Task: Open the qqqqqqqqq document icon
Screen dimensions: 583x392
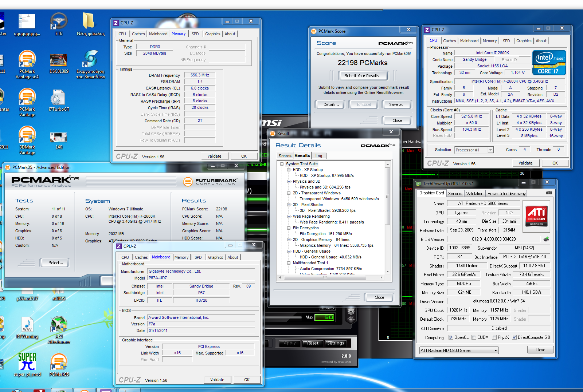Action: click(27, 25)
